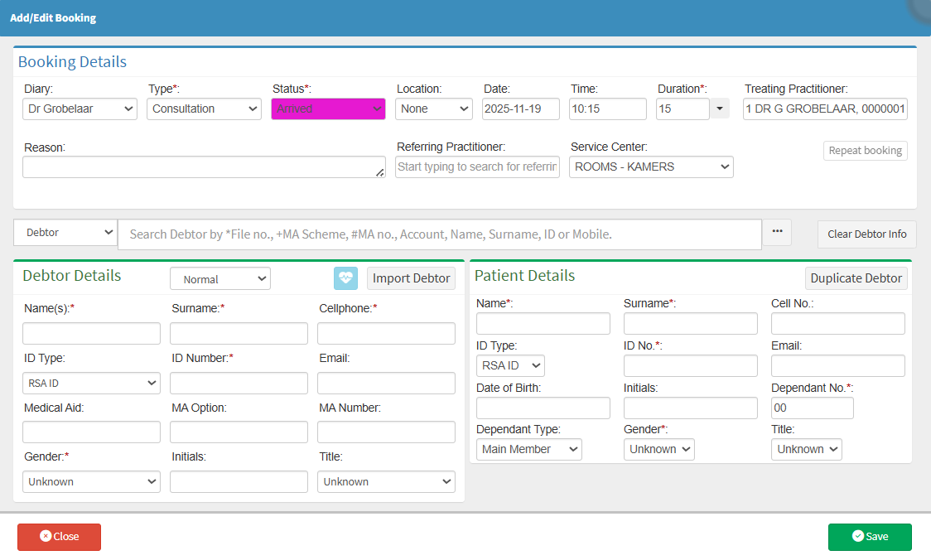
Task: Click the Import Debtor button
Action: 411,278
